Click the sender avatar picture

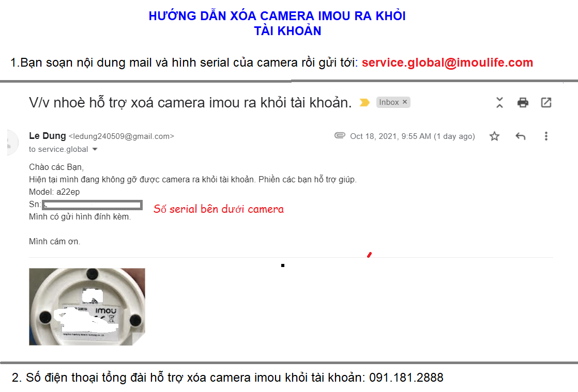(12, 143)
